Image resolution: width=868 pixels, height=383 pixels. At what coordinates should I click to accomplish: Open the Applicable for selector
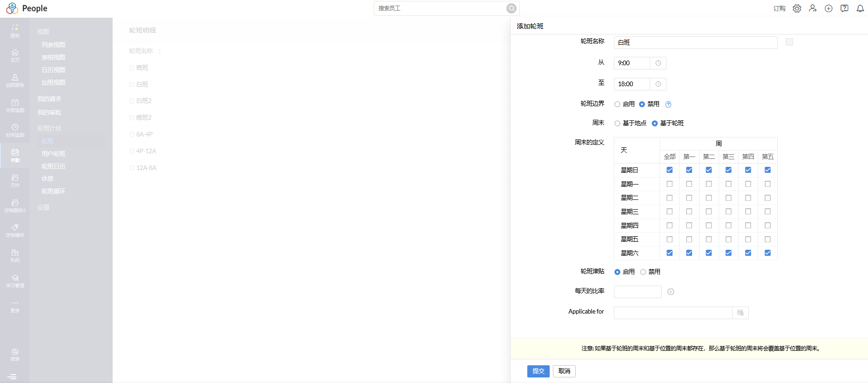pos(740,313)
